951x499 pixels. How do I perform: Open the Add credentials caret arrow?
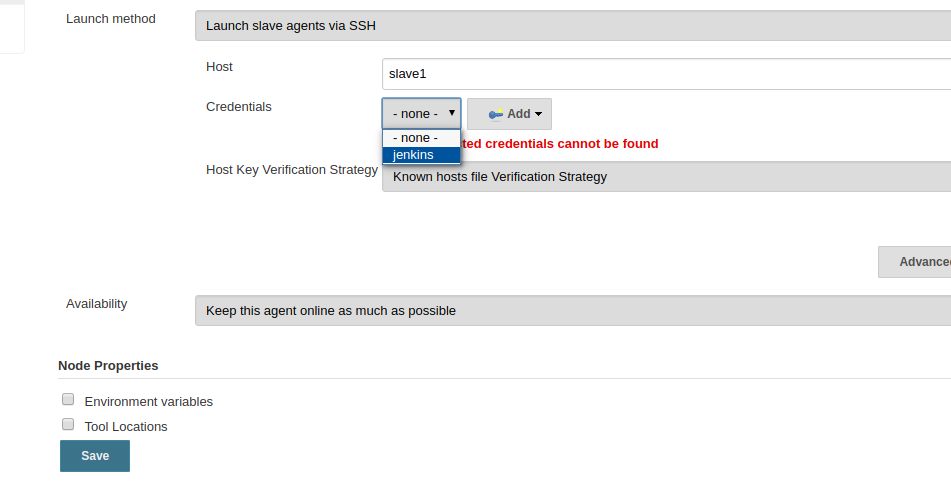click(539, 115)
